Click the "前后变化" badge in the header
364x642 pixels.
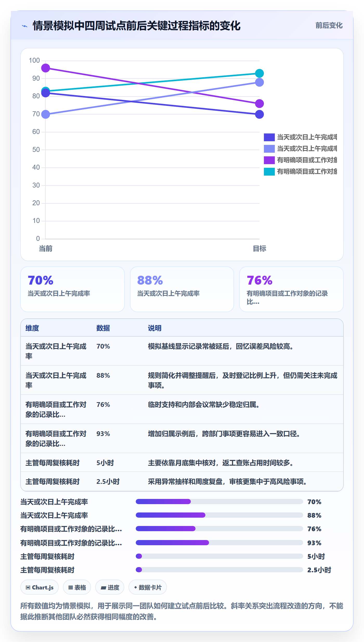tap(329, 25)
